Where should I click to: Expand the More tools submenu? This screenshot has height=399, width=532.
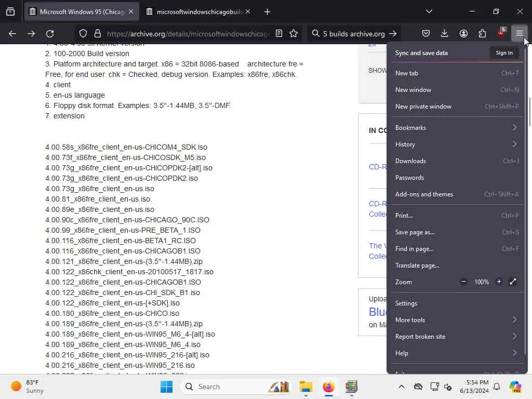click(x=457, y=320)
